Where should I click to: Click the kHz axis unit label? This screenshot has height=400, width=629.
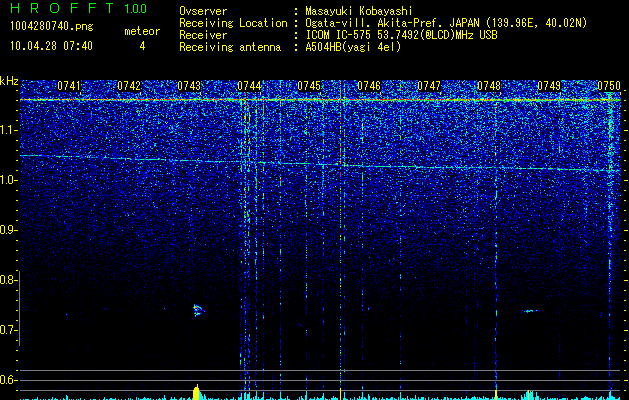[9, 81]
